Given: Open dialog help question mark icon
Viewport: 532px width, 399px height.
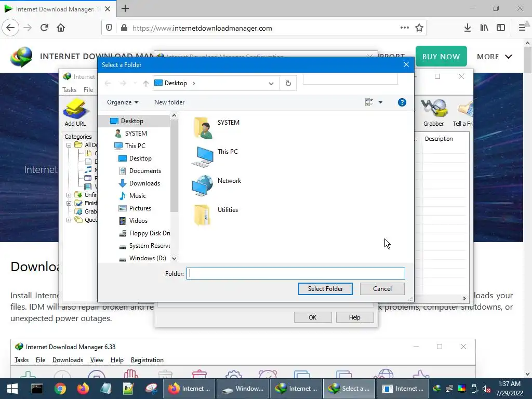Looking at the screenshot, I should tap(402, 102).
